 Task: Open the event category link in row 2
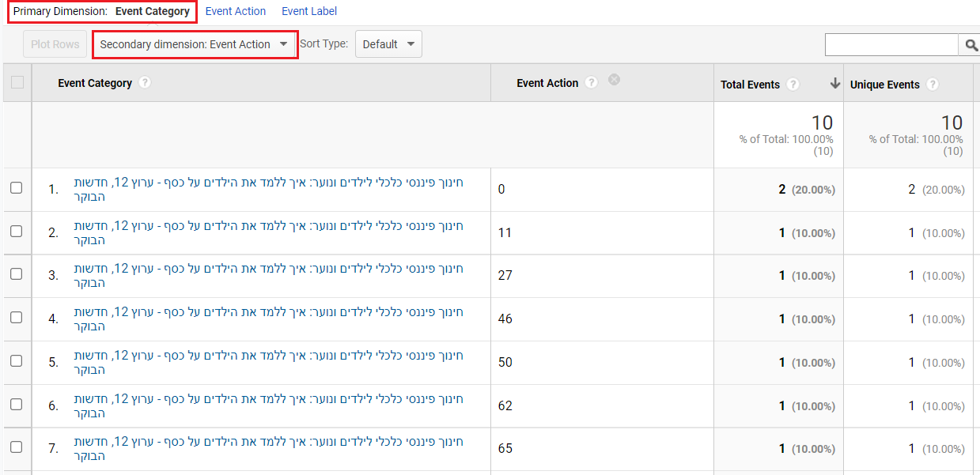tap(269, 233)
